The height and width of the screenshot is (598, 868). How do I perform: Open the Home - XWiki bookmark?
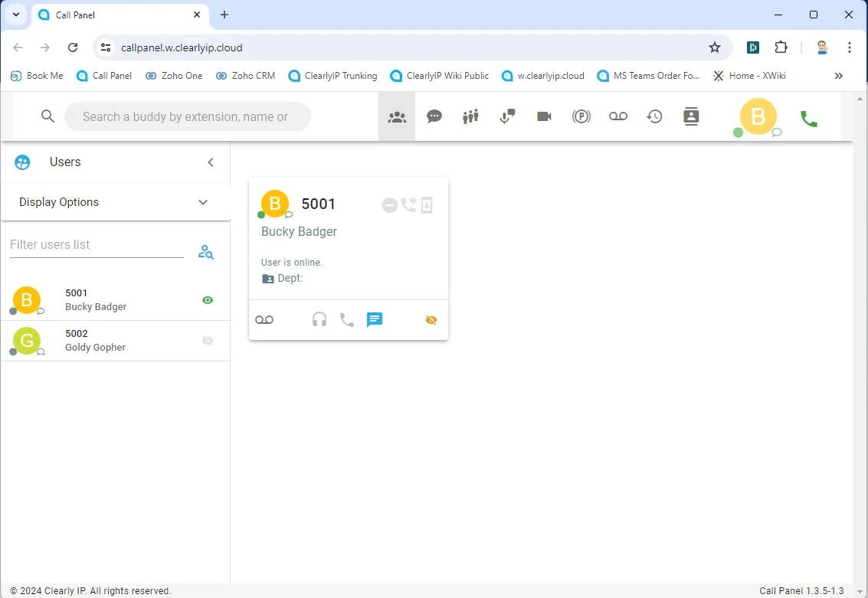click(749, 76)
